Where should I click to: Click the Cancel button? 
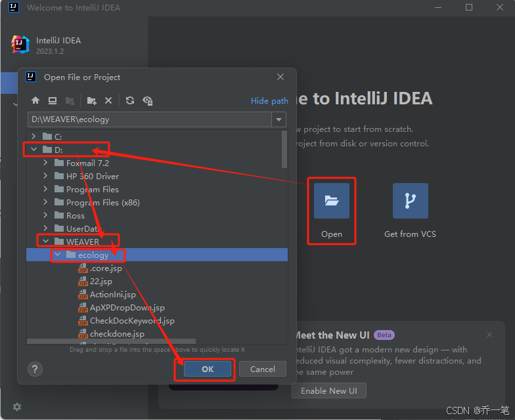tap(263, 369)
